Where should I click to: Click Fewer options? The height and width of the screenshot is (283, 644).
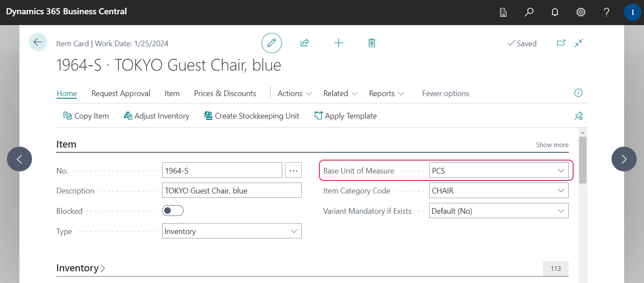tap(446, 93)
